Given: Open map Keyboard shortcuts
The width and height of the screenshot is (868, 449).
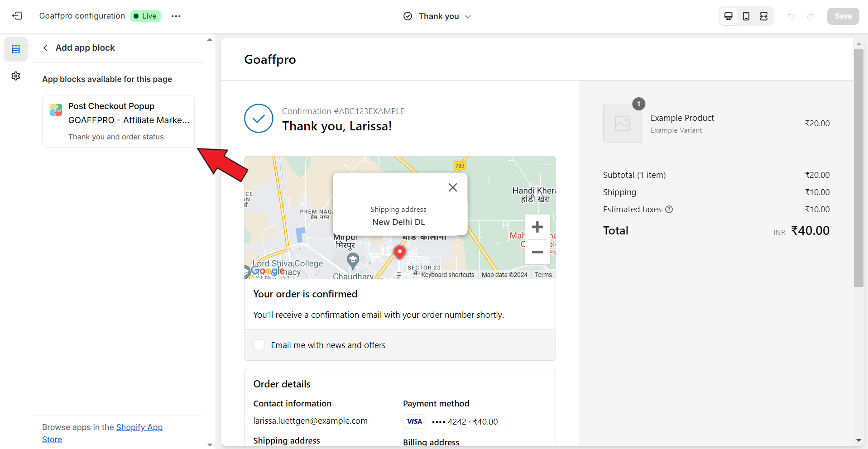Looking at the screenshot, I should coord(447,275).
